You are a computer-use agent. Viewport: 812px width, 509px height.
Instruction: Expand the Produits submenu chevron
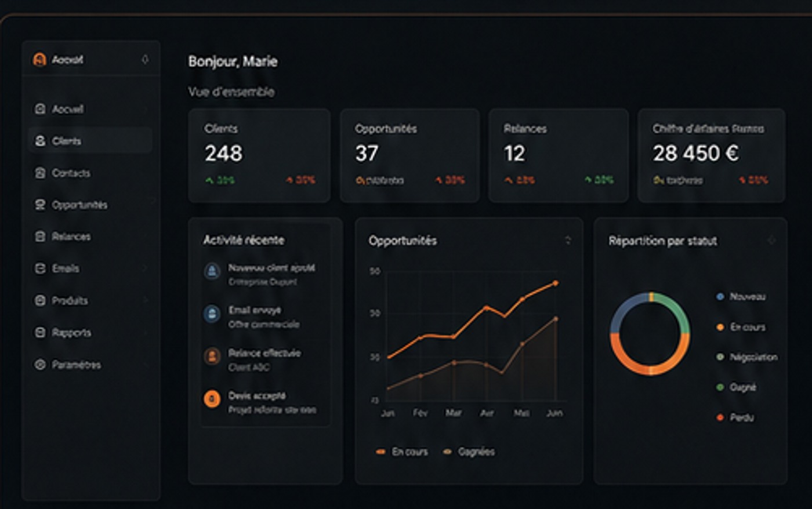pyautogui.click(x=145, y=300)
